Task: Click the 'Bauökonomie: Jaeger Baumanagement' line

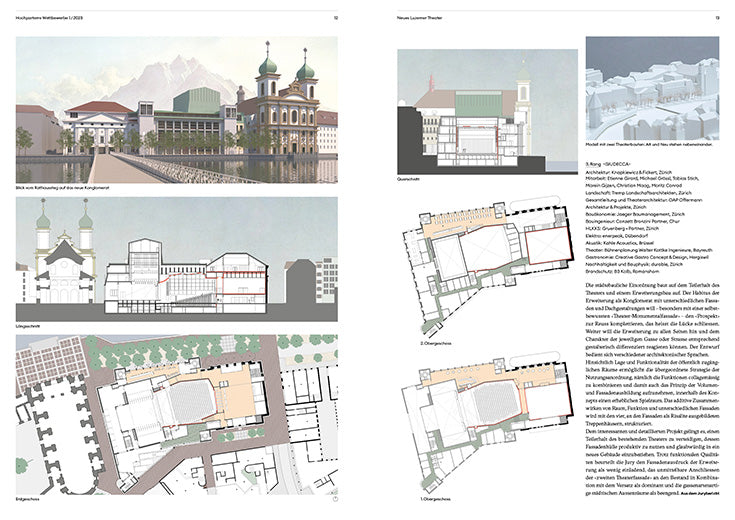Action: 633,214
